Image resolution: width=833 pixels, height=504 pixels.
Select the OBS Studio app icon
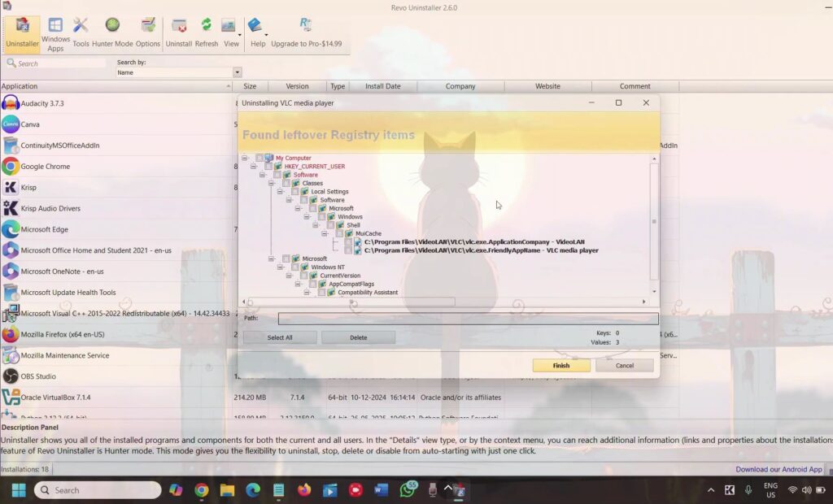10,376
